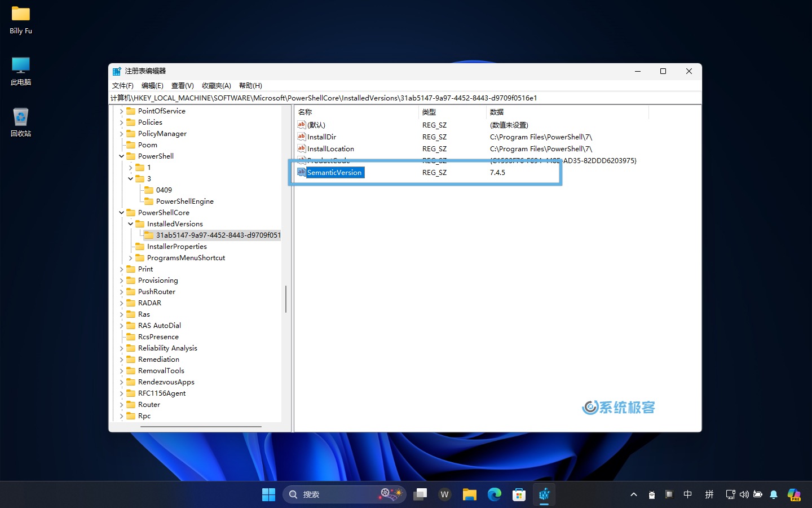Select the PushRouter key

[x=156, y=291]
